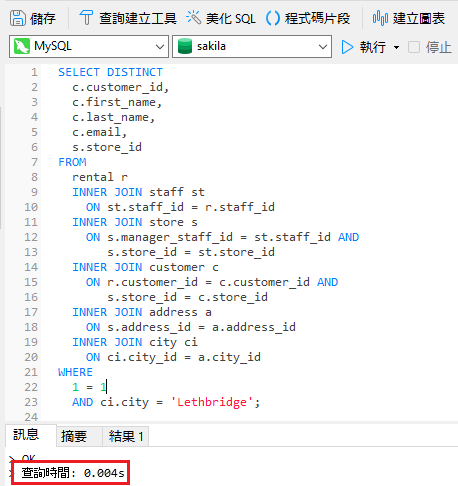Click s.store_id = st.store_id line
Viewport: 458px width, 486px height.
[x=191, y=252]
